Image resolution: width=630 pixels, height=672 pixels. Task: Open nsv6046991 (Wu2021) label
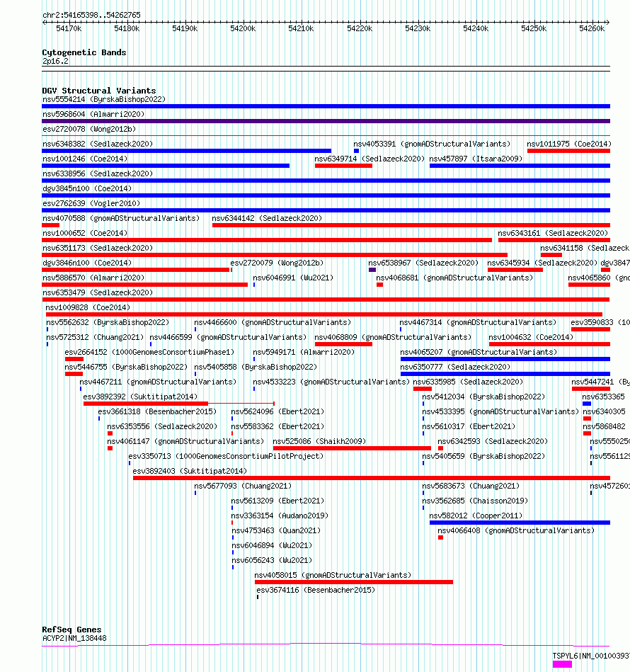pyautogui.click(x=293, y=278)
